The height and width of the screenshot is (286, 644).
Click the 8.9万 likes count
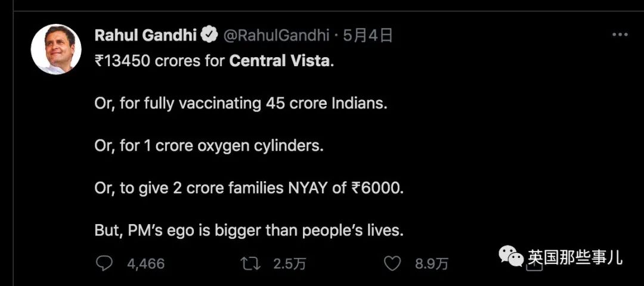click(x=431, y=263)
